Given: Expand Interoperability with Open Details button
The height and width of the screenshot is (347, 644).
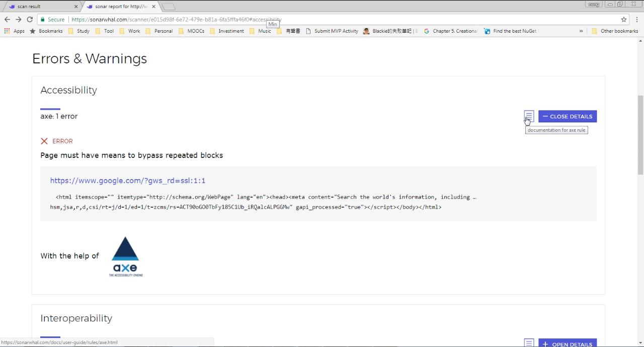Looking at the screenshot, I should tap(568, 344).
